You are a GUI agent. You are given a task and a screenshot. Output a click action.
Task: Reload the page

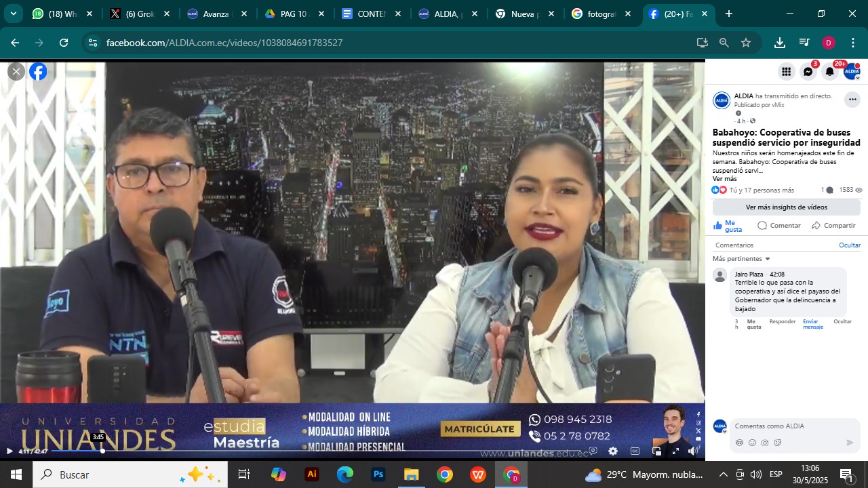(x=64, y=43)
